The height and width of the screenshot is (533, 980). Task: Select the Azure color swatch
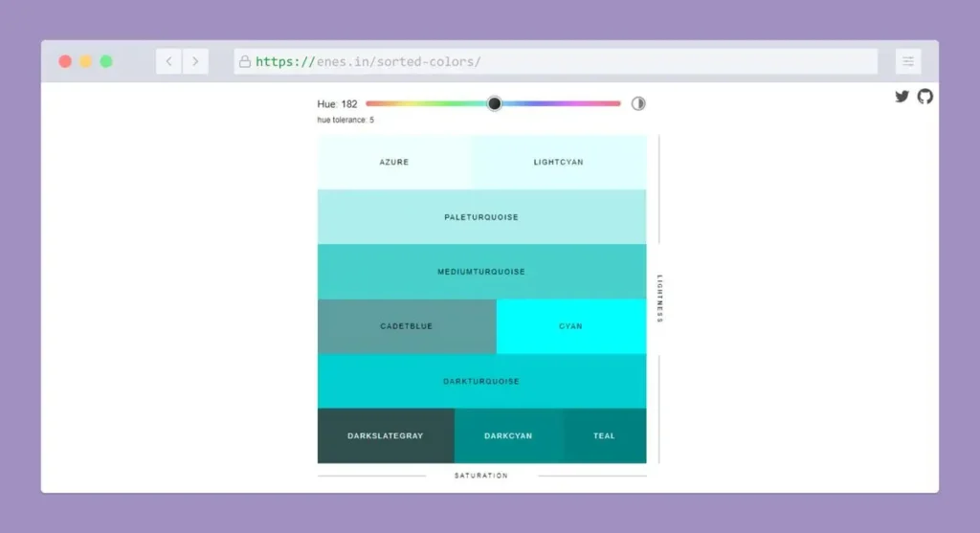(x=393, y=162)
